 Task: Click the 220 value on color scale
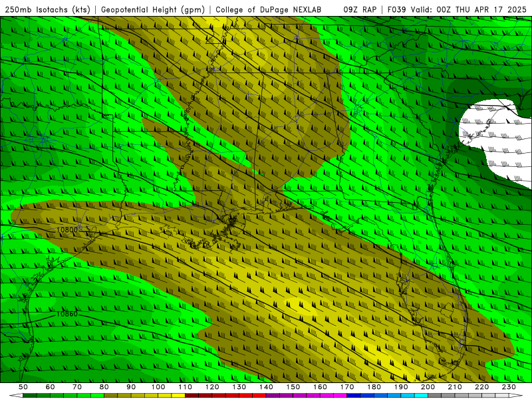tap(481, 387)
